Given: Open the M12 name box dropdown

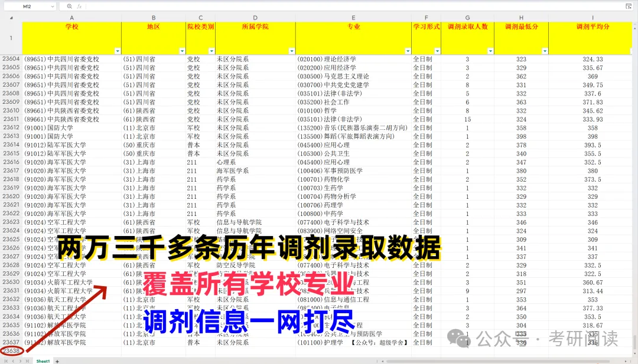Looking at the screenshot, I should pos(53,6).
